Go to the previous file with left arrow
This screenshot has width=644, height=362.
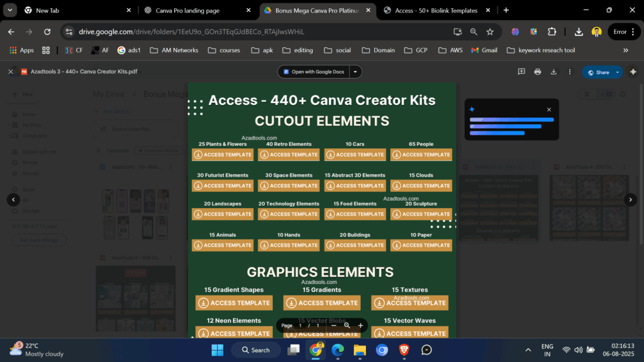14,200
